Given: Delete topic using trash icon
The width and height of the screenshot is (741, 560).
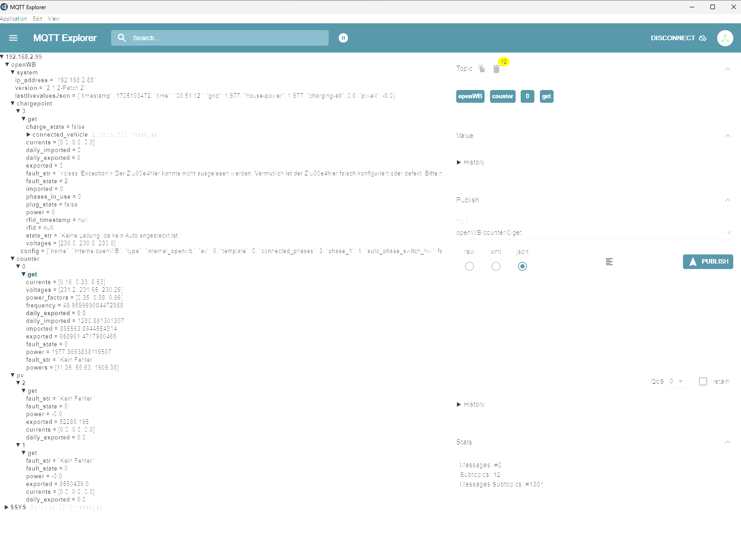Looking at the screenshot, I should tap(496, 69).
